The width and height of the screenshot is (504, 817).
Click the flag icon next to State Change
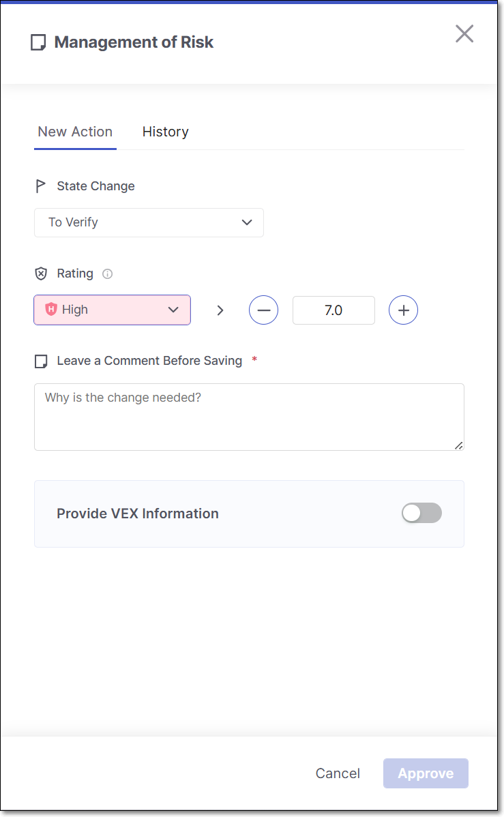(x=41, y=186)
